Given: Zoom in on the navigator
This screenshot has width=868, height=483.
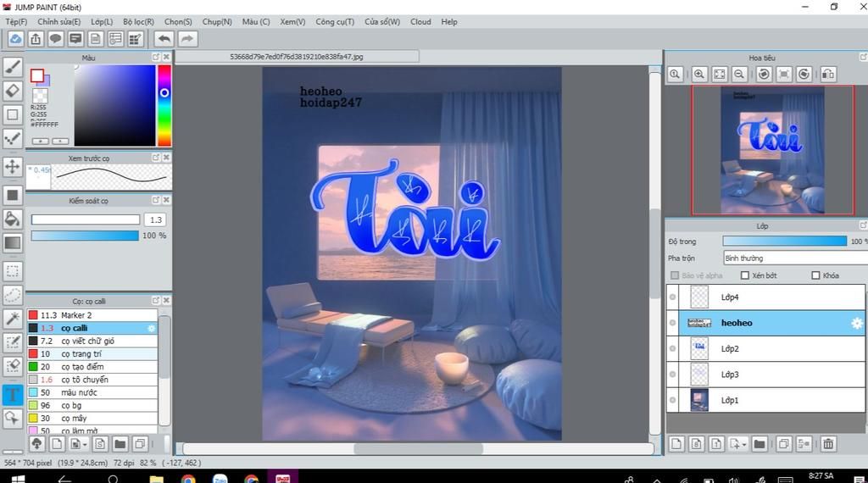Looking at the screenshot, I should click(699, 74).
